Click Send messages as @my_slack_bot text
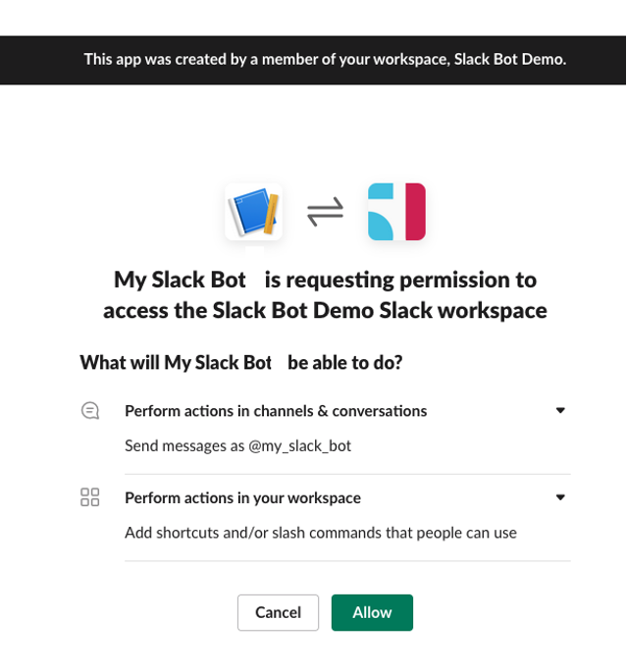 [x=237, y=446]
